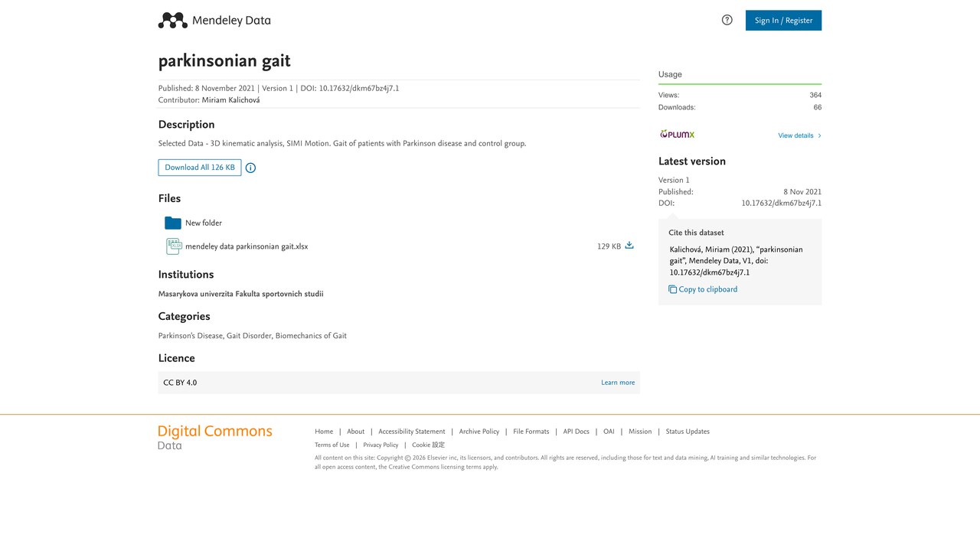The image size is (980, 551).
Task: Click the copy icon beside Copy to clipboard
Action: pos(672,289)
